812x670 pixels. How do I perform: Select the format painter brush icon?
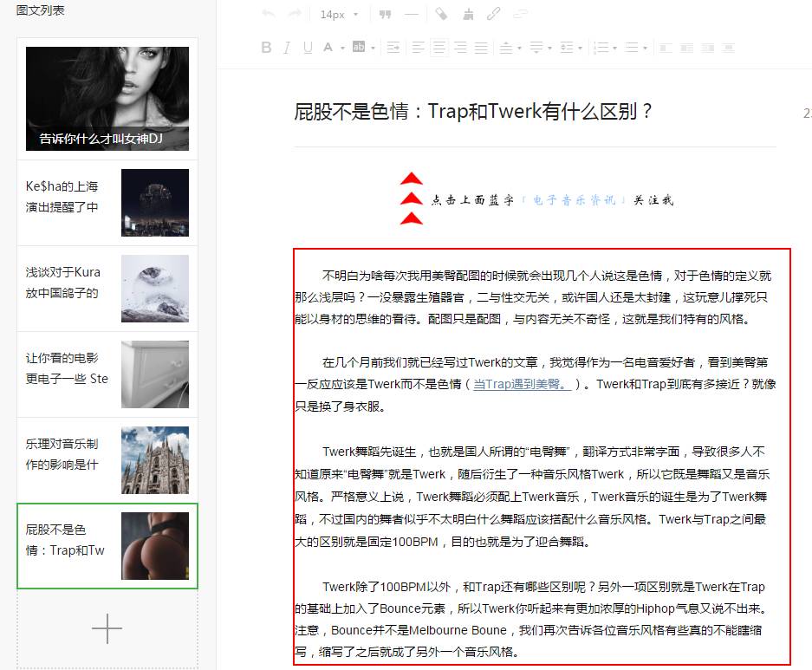tap(468, 15)
